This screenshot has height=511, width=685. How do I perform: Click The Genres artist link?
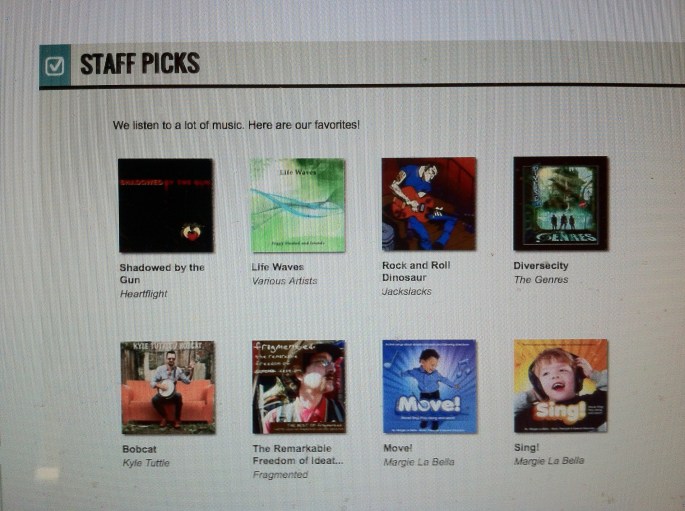pyautogui.click(x=541, y=280)
